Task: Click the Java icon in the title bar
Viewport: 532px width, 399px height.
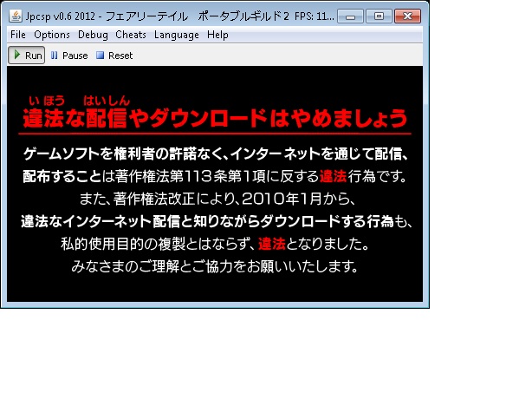Action: point(16,16)
